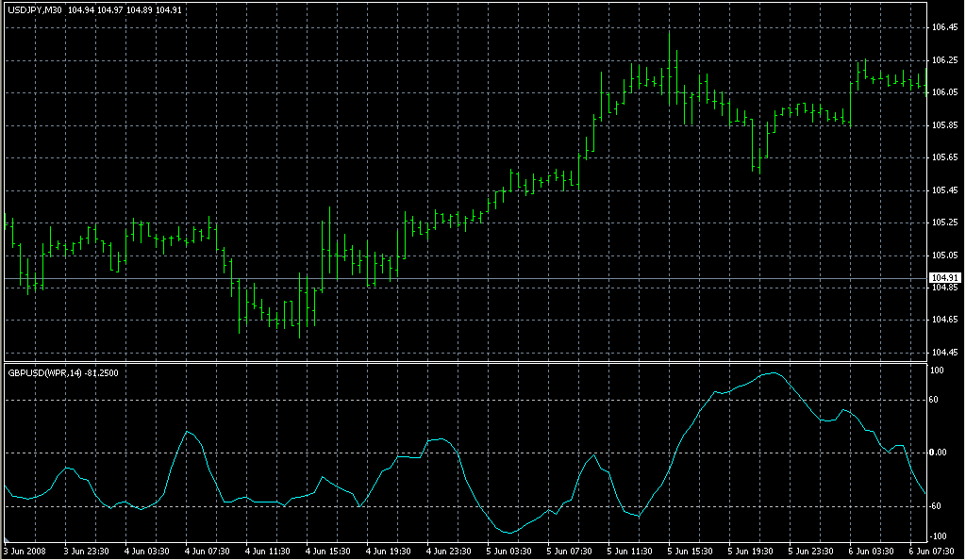Click the 5 Jun 19:30 time label

(750, 552)
